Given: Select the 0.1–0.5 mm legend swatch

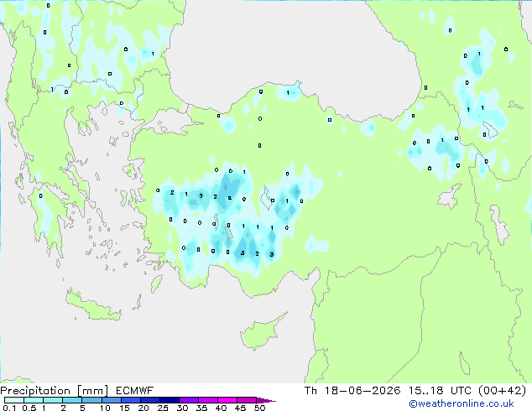Looking at the screenshot, I should (x=14, y=400).
